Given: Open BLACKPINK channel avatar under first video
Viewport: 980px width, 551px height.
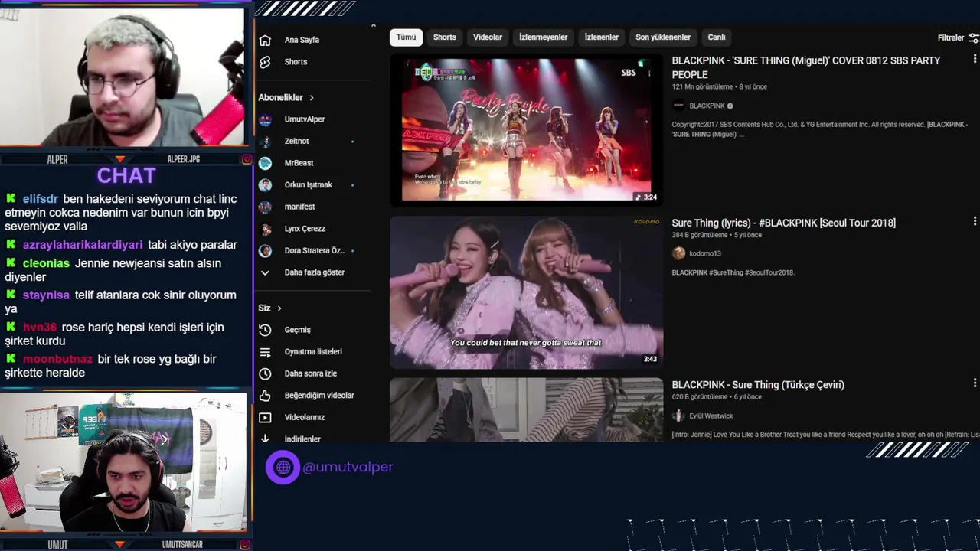Looking at the screenshot, I should (x=678, y=106).
